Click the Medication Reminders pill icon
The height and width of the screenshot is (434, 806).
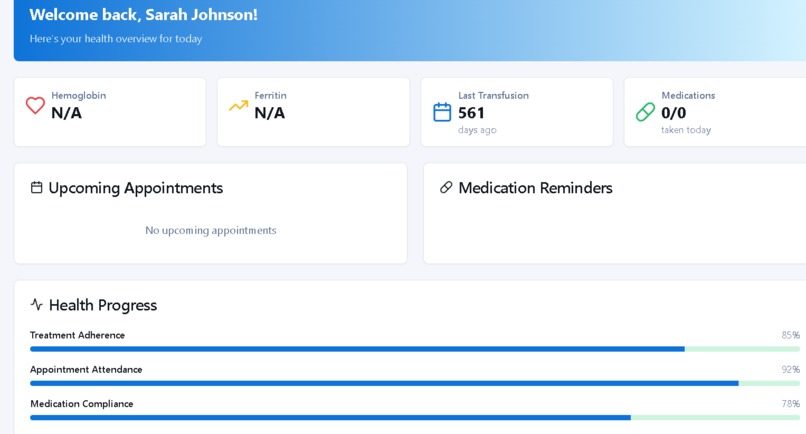click(446, 187)
